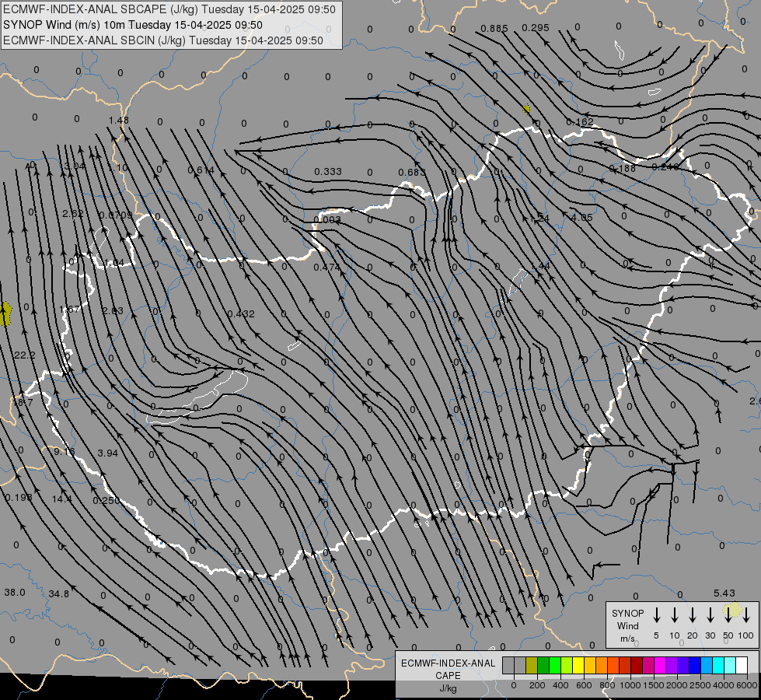Click the small olive CAPE patch above 0.162

(x=526, y=110)
